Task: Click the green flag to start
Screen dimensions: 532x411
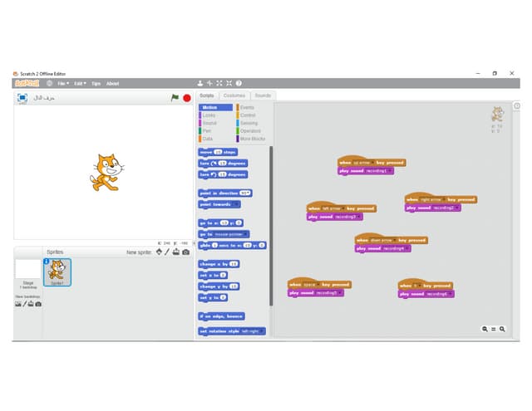Action: click(x=175, y=97)
